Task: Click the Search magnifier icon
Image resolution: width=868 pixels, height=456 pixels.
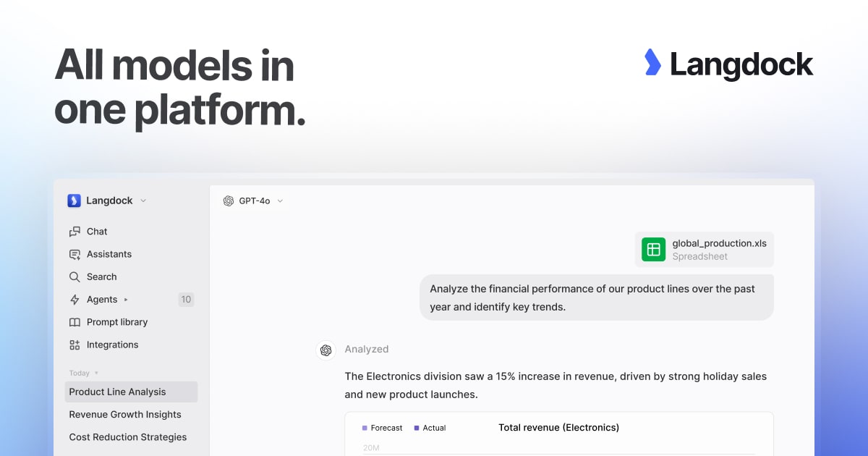Action: click(75, 276)
